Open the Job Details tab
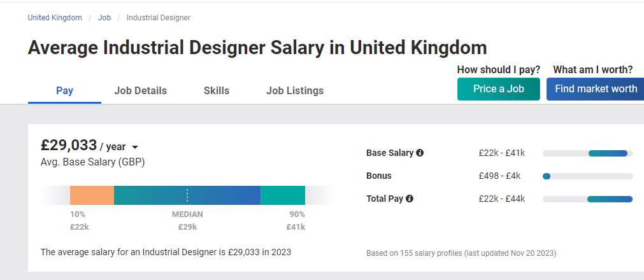The width and height of the screenshot is (644, 280). (x=141, y=91)
